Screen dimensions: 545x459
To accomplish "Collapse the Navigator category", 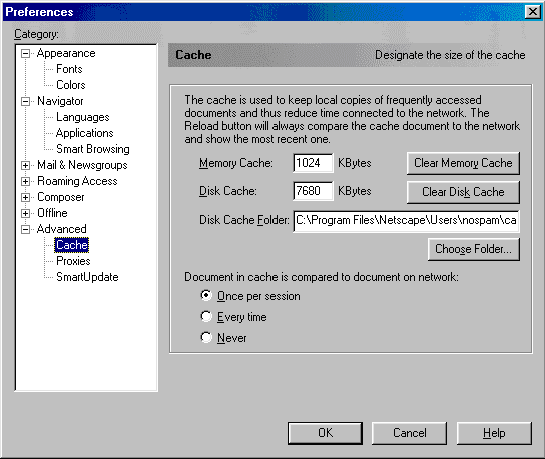I will tap(25, 101).
